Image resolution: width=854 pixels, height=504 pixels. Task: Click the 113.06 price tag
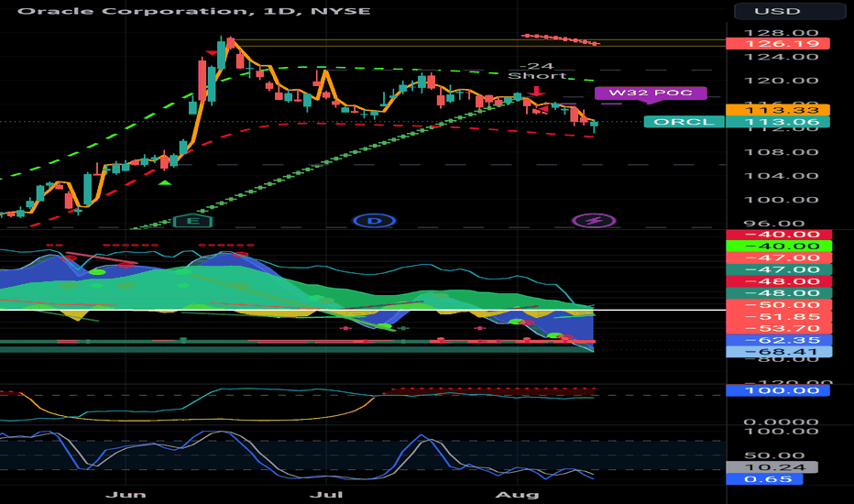click(778, 122)
